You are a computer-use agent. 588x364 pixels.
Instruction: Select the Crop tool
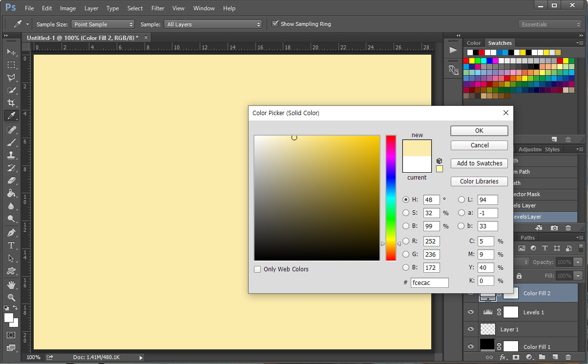11,103
